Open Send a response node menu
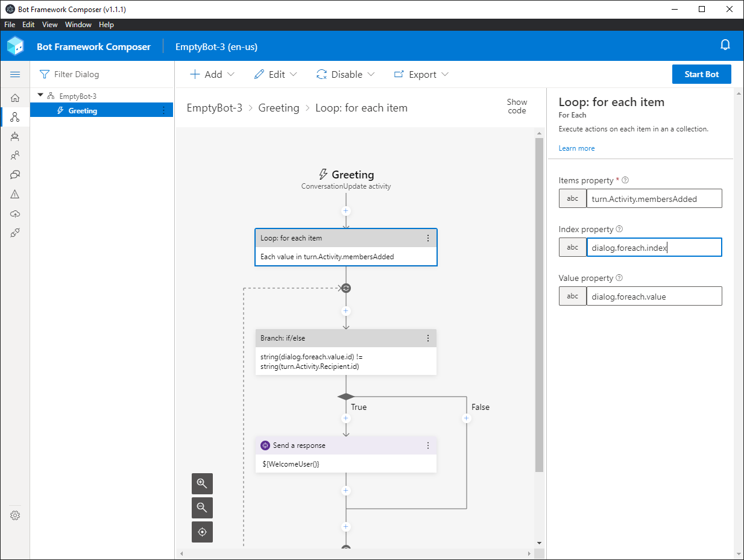The image size is (744, 560). point(428,445)
